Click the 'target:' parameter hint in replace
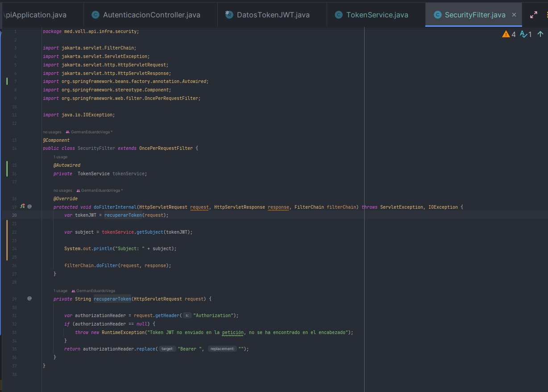548x392 pixels. tap(167, 349)
